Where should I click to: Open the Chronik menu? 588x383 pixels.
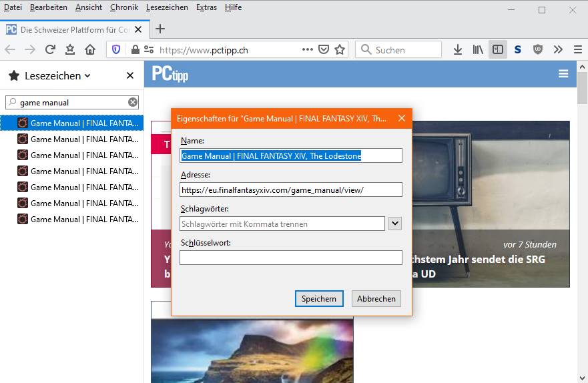(x=124, y=7)
